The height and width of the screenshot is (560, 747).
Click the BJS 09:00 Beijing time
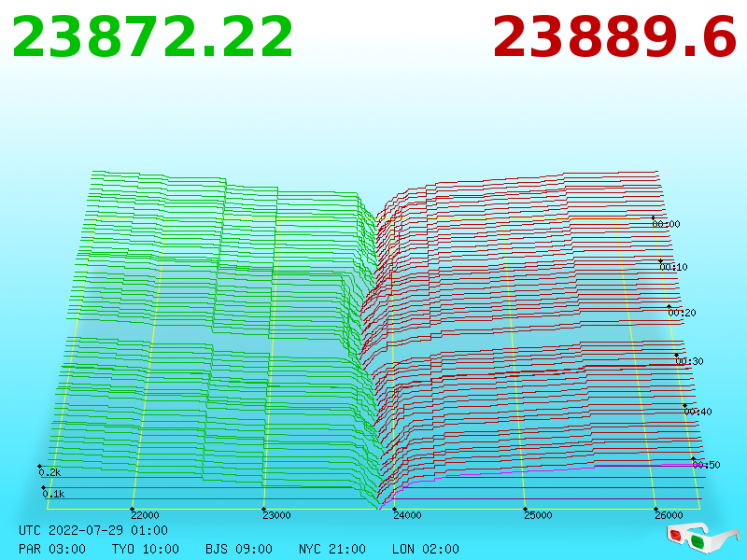[x=239, y=549]
